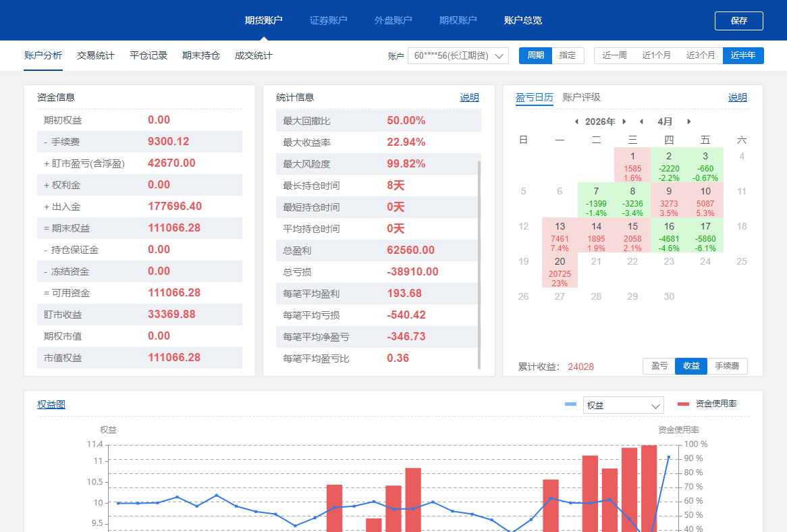Image resolution: width=787 pixels, height=532 pixels.
Task: Open the 期货账户 top tab
Action: pyautogui.click(x=263, y=20)
